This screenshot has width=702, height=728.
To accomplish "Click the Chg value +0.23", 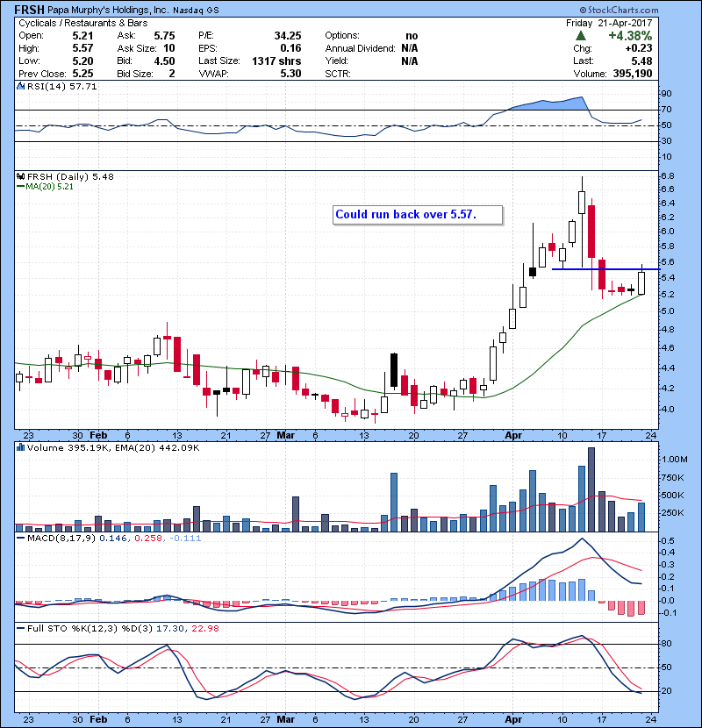I will 638,48.
